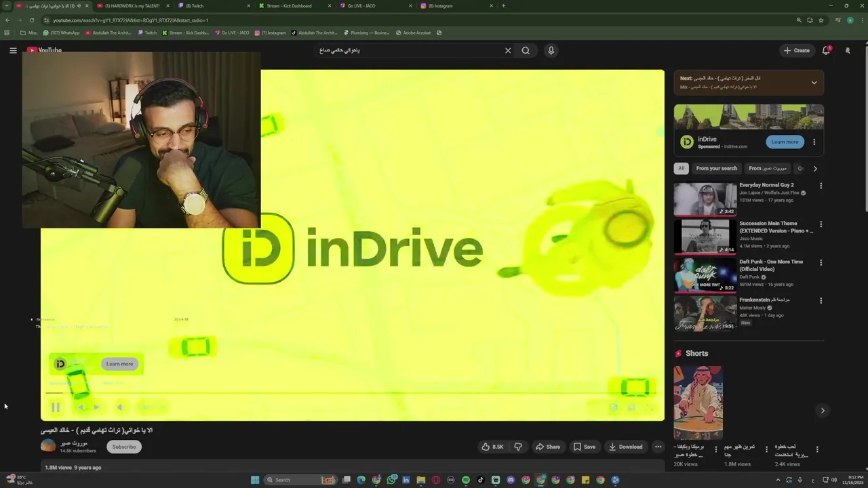Open options menu for inDrive sponsored ad

point(814,142)
